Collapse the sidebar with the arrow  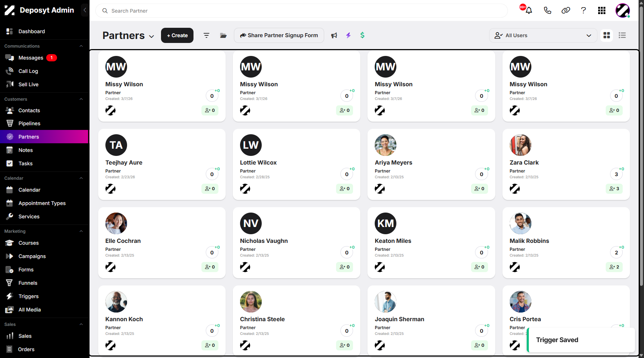(x=85, y=10)
